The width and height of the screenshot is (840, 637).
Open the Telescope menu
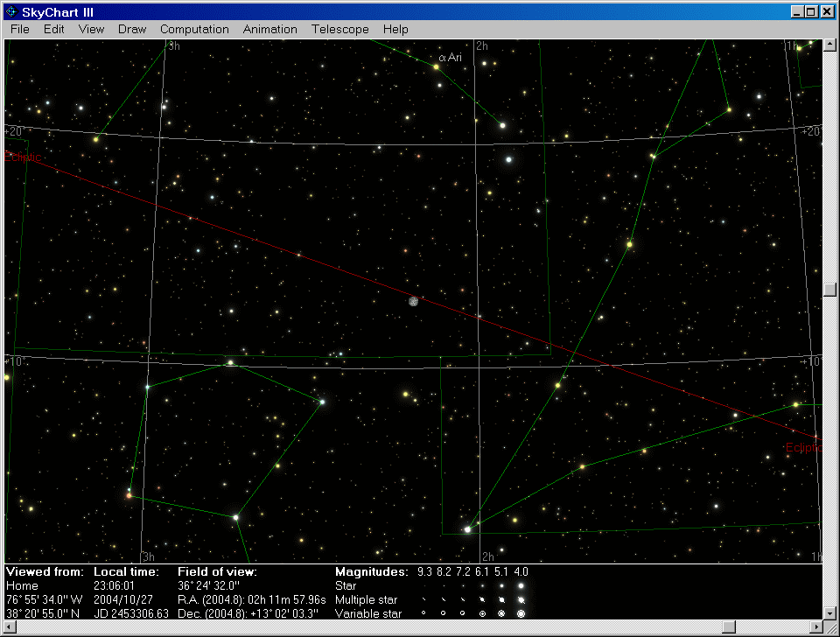(x=340, y=29)
